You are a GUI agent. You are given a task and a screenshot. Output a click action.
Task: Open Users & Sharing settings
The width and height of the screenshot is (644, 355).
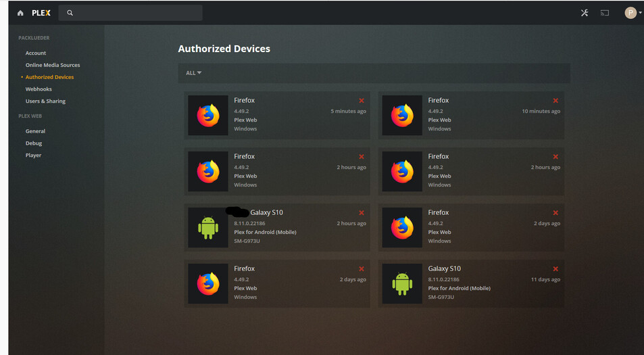[x=45, y=101]
